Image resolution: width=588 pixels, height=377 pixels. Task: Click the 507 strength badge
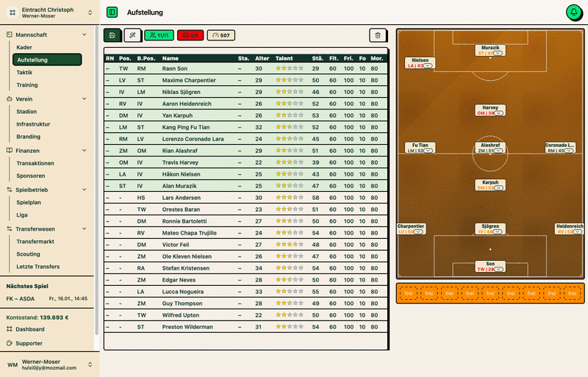221,35
